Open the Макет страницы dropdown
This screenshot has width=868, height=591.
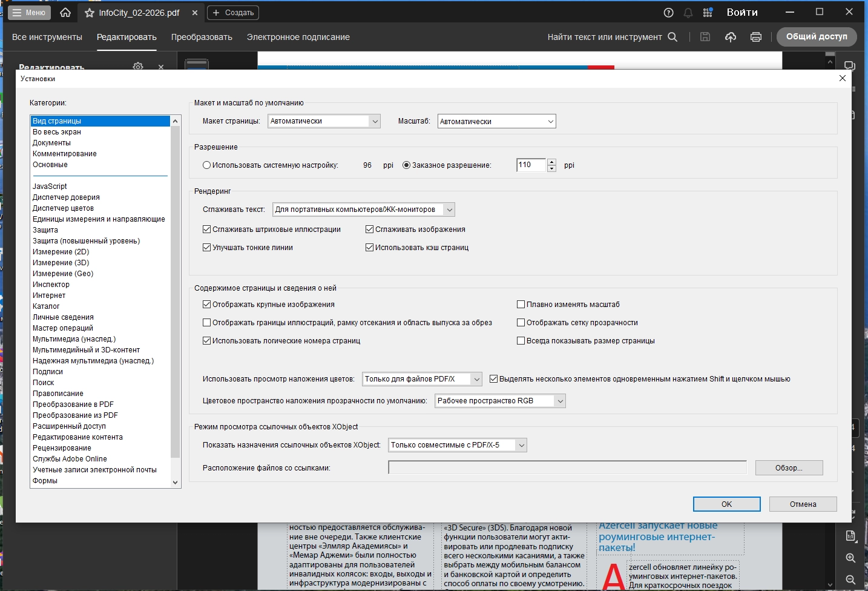point(324,121)
